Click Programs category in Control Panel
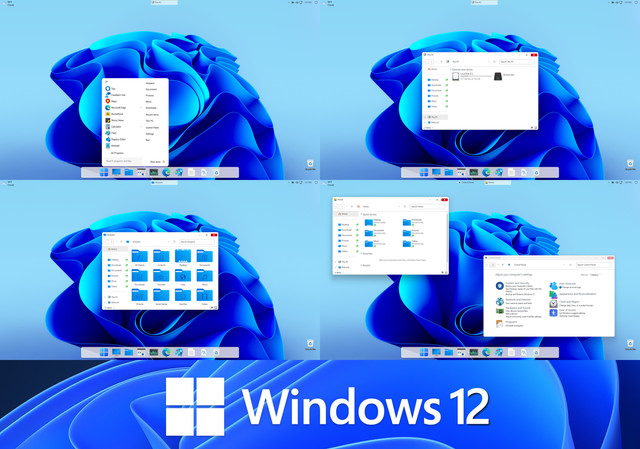Viewport: 640px width, 449px height. [x=511, y=322]
